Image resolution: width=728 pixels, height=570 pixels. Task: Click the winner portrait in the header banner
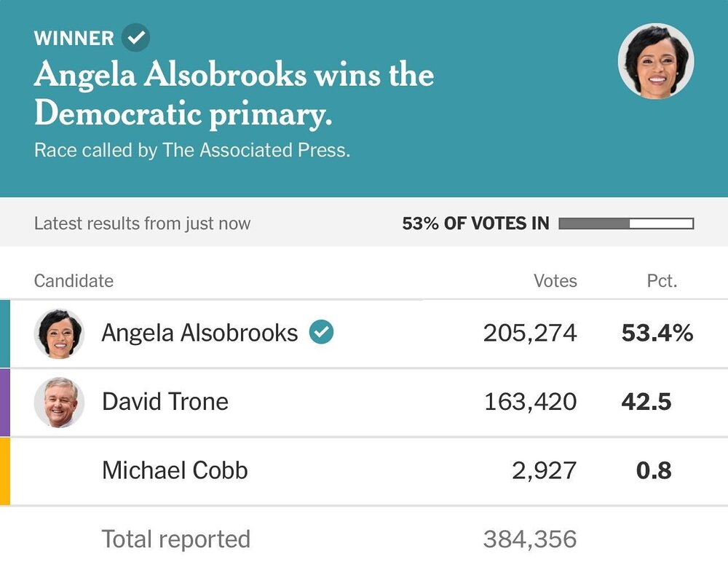(655, 62)
